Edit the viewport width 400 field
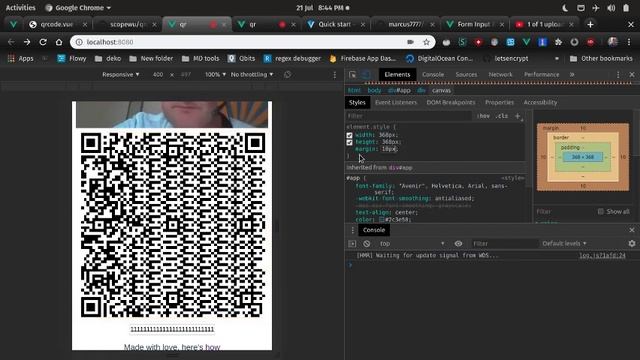This screenshot has width=640, height=360. click(158, 75)
